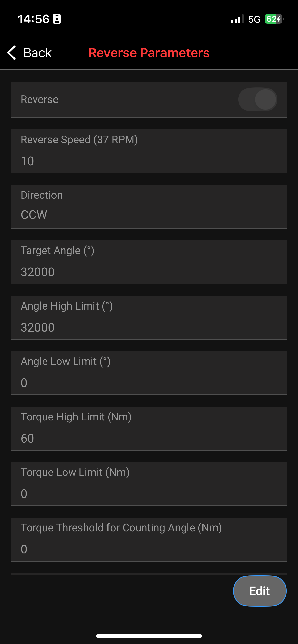Tap the home indicator bar
The height and width of the screenshot is (644, 298).
pos(149,636)
